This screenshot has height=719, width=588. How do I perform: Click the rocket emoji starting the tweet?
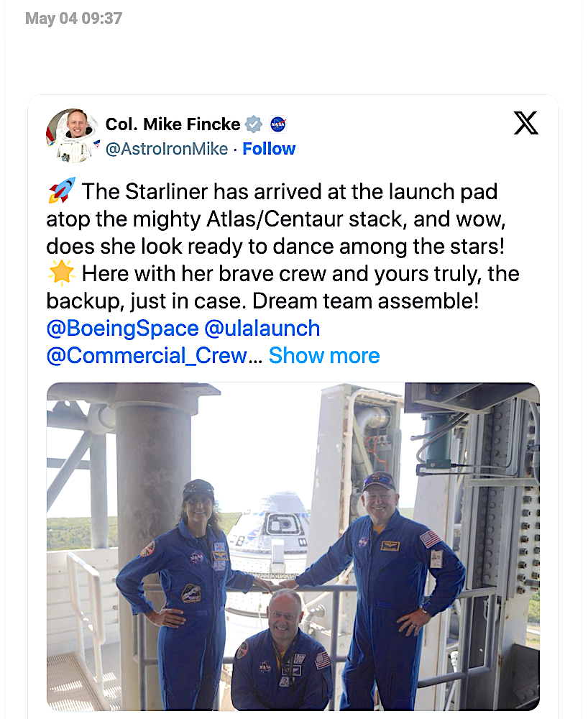pyautogui.click(x=61, y=192)
